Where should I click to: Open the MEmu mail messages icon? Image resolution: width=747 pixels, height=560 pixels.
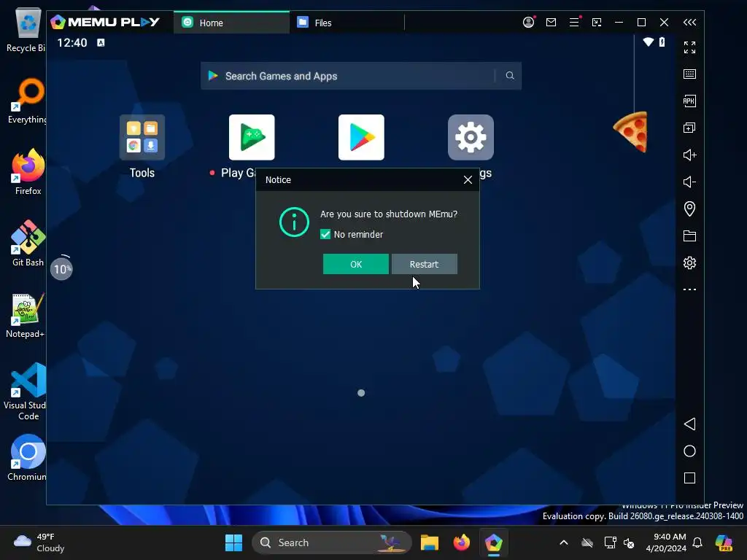[551, 22]
